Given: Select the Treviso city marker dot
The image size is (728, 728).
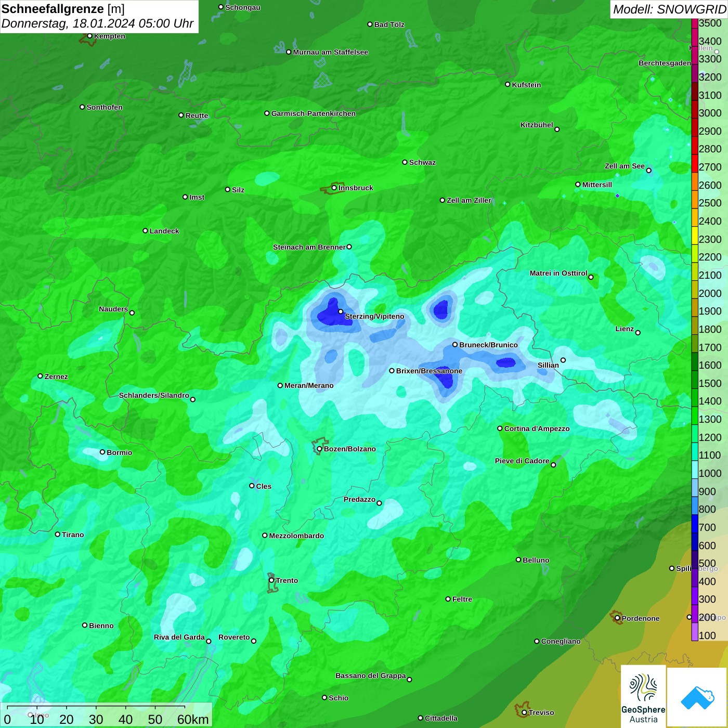Looking at the screenshot, I should tap(524, 712).
